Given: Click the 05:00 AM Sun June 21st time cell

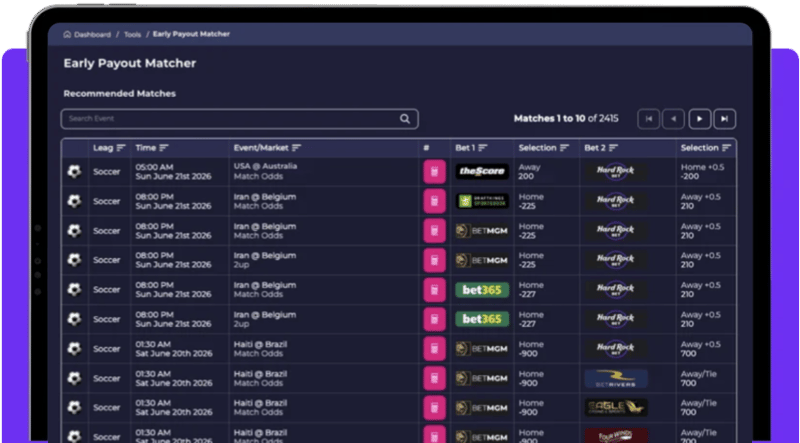Looking at the screenshot, I should [173, 171].
